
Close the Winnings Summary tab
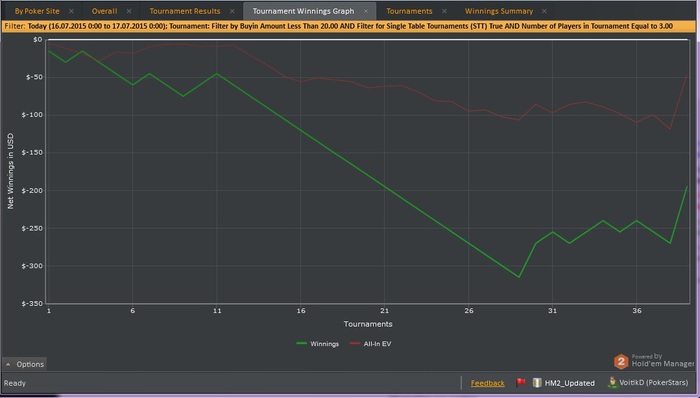click(544, 11)
